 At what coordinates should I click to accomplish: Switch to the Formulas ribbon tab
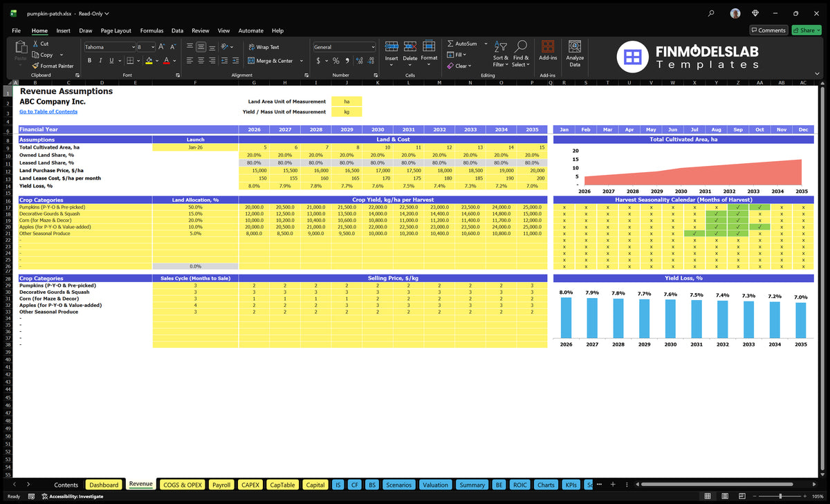point(151,30)
